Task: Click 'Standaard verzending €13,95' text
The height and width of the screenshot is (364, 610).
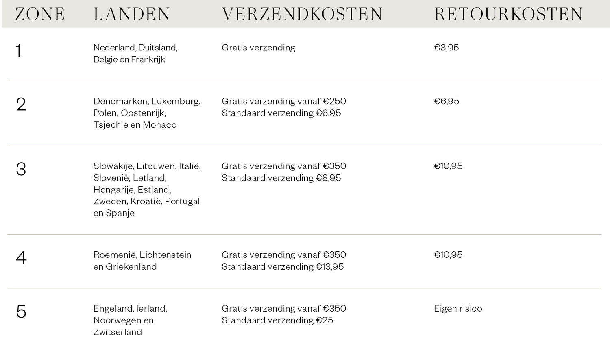Action: click(x=283, y=267)
